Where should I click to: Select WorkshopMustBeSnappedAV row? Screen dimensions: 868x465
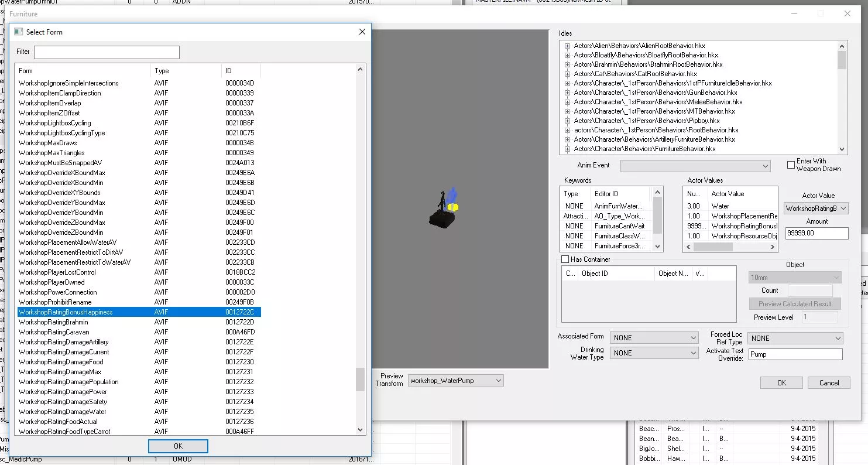139,163
